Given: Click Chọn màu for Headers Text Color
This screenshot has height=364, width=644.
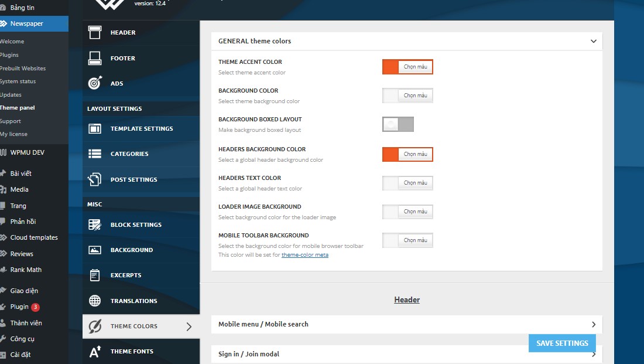Looking at the screenshot, I should click(x=415, y=183).
